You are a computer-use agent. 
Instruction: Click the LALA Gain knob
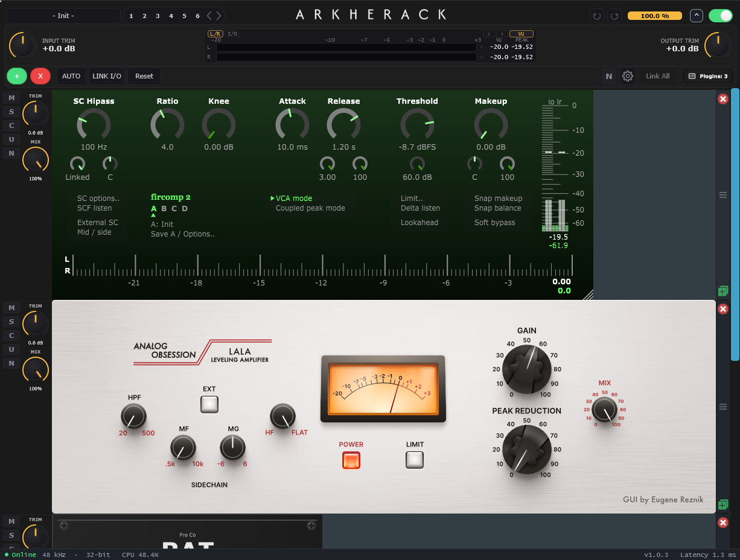tap(526, 368)
